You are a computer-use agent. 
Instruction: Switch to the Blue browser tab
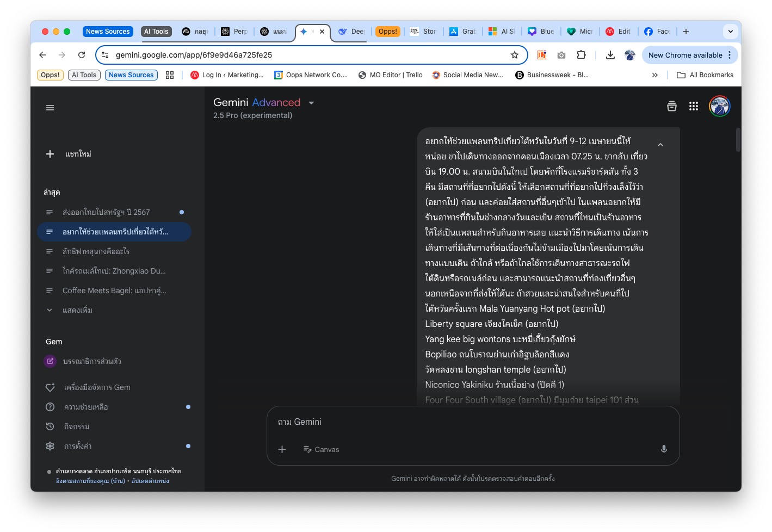541,32
